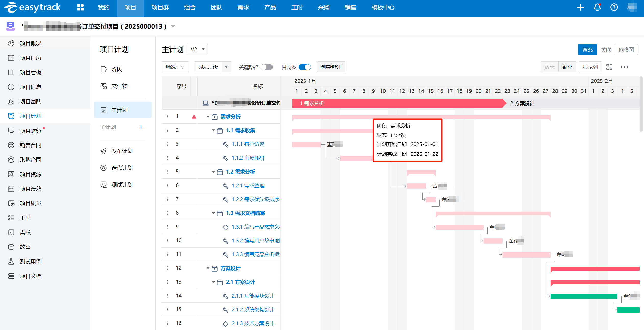This screenshot has width=644, height=330.
Task: Turn off the 甘特图 toggle
Action: [x=304, y=67]
